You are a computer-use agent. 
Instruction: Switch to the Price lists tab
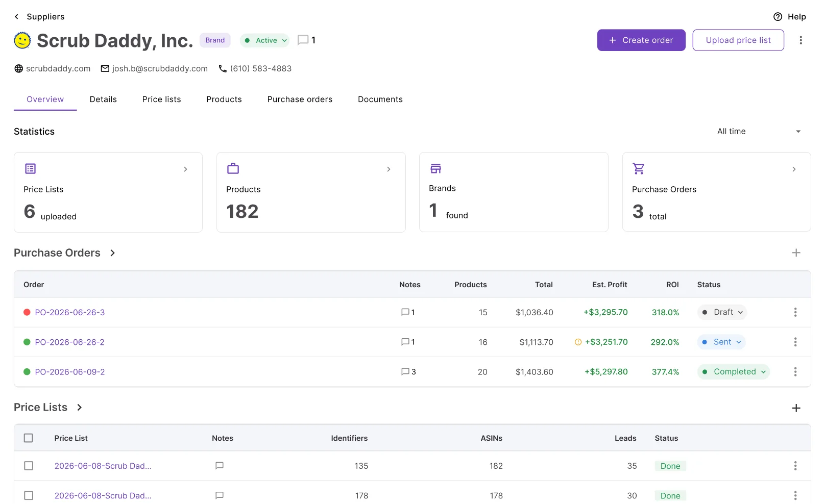tap(161, 99)
